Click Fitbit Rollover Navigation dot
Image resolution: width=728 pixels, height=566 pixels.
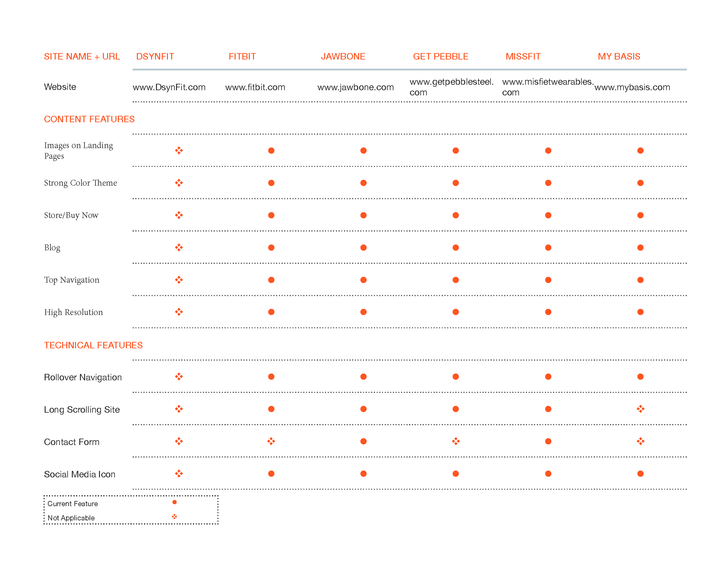click(x=271, y=377)
